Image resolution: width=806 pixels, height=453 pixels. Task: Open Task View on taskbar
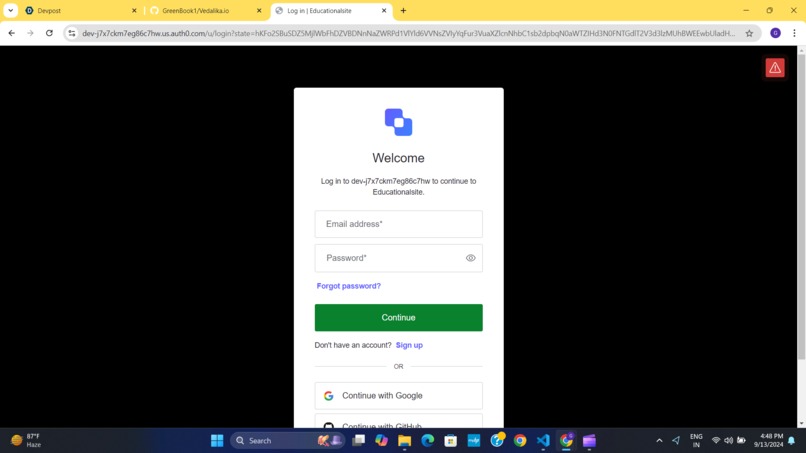coord(358,441)
